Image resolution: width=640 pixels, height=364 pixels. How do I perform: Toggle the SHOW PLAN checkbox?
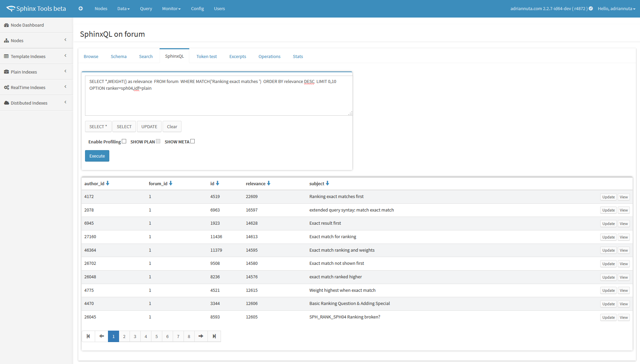point(158,141)
